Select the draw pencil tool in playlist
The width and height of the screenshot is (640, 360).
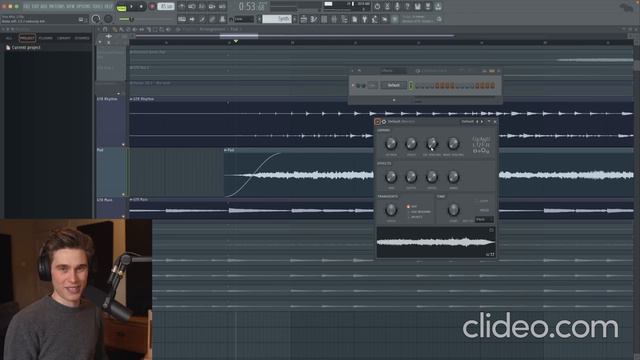[115, 29]
